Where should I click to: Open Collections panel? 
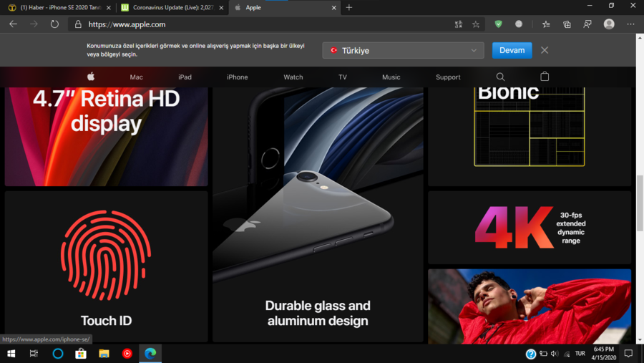point(567,24)
